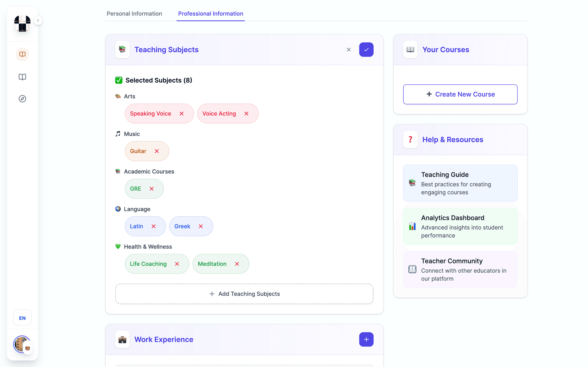Open the compass explore icon

(x=22, y=99)
